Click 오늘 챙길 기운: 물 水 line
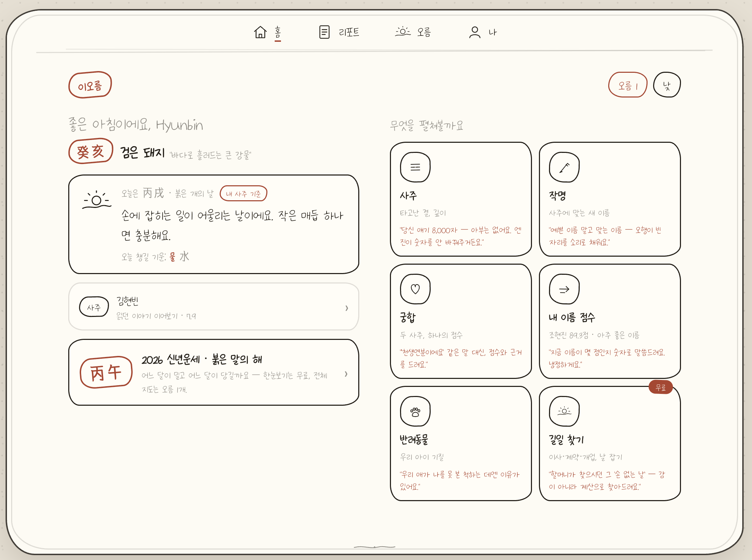 point(155,257)
